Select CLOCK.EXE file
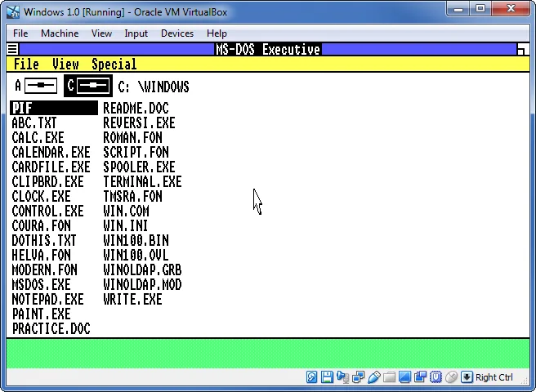Screen dimensions: 536x392 pos(41,196)
